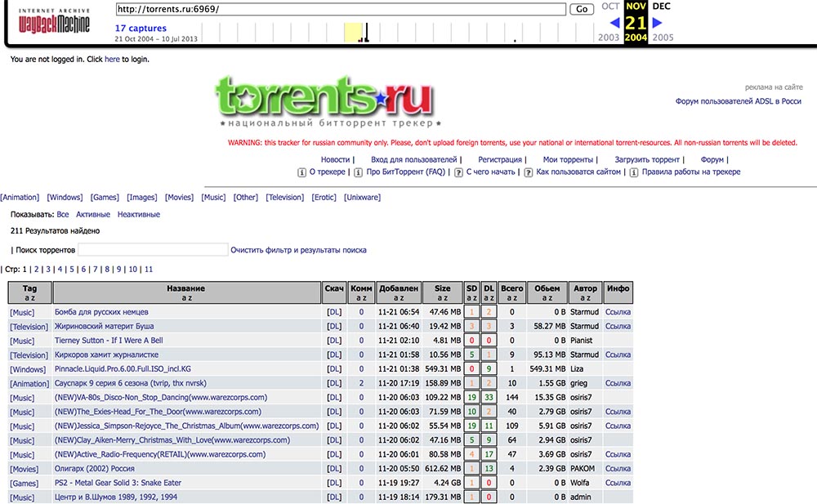Show only Активные torrents

[93, 214]
